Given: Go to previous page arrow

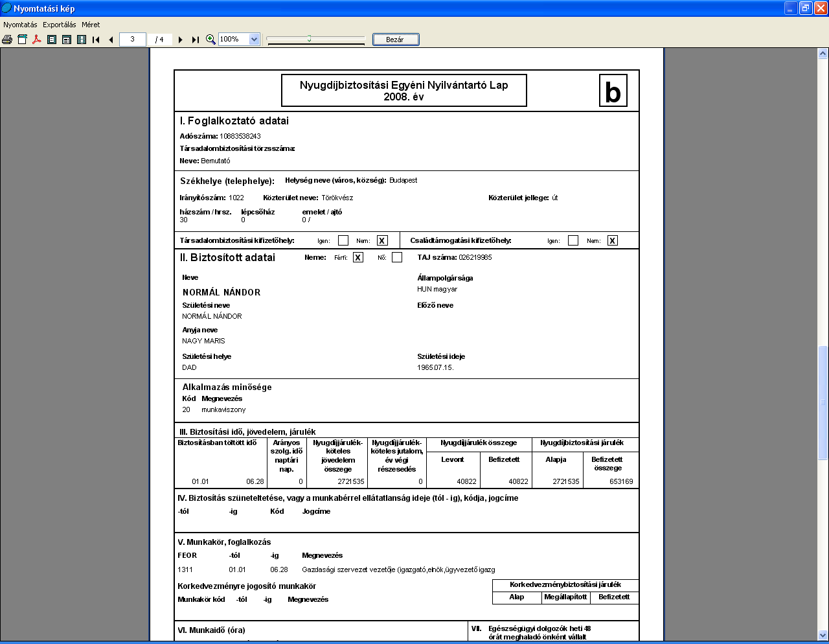Looking at the screenshot, I should (111, 40).
